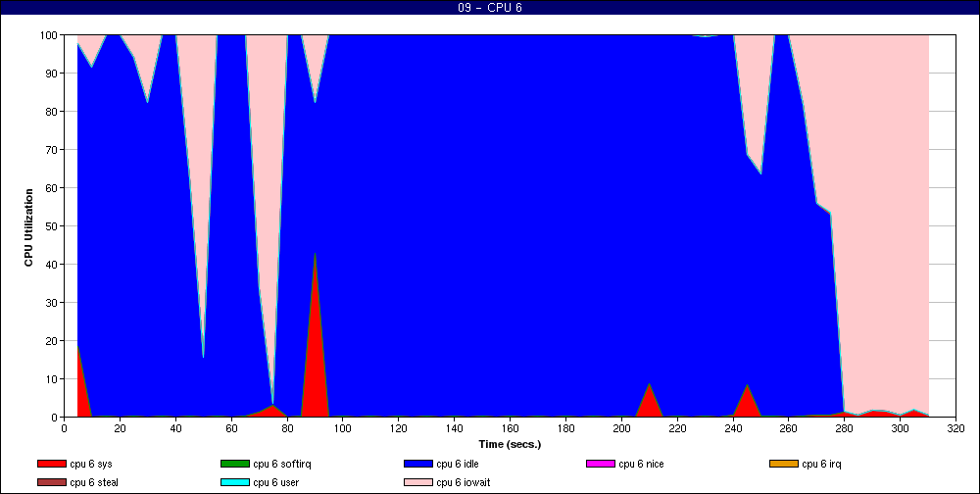The image size is (980, 494).
Task: Click the cyan cpu 6 user legend swatch
Action: pyautogui.click(x=234, y=483)
